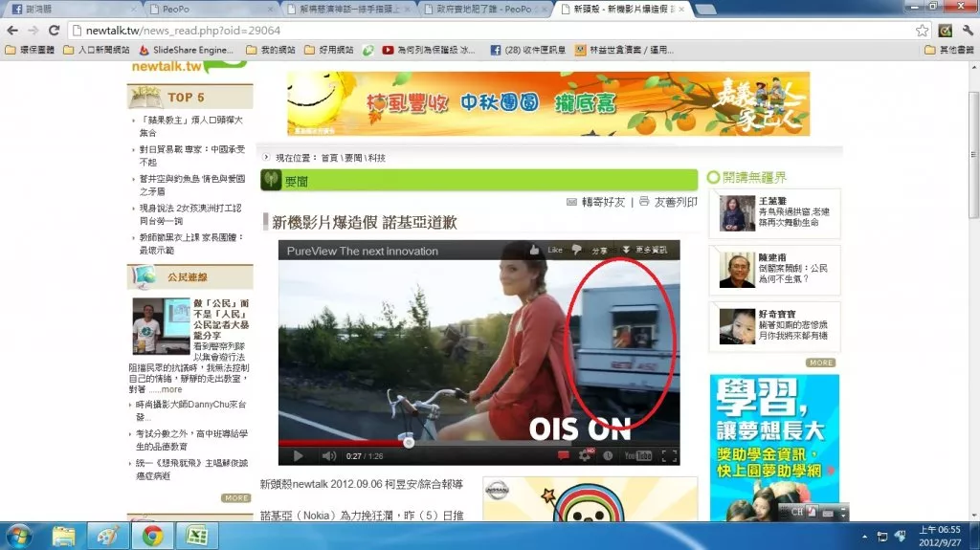The height and width of the screenshot is (550, 980).
Task: Open File Explorer from taskbar
Action: coord(63,537)
